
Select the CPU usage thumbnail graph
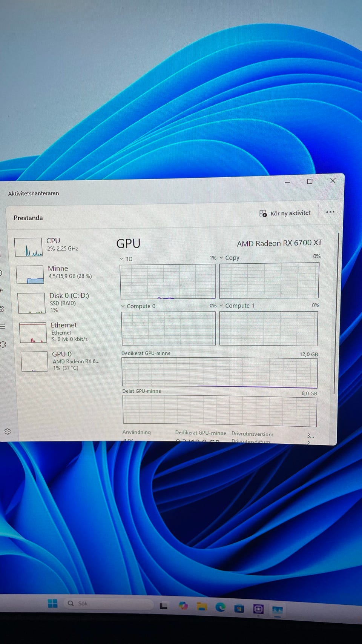coord(28,247)
